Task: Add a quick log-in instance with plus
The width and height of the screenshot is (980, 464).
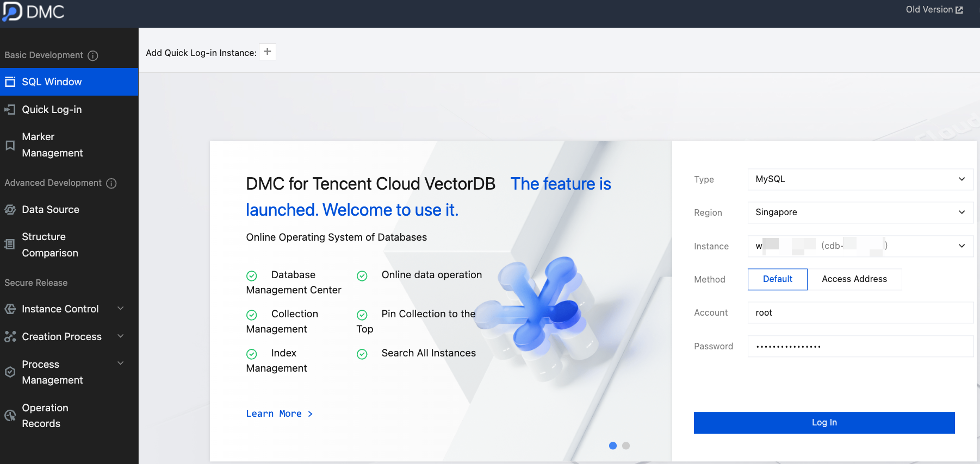Action: (x=268, y=52)
